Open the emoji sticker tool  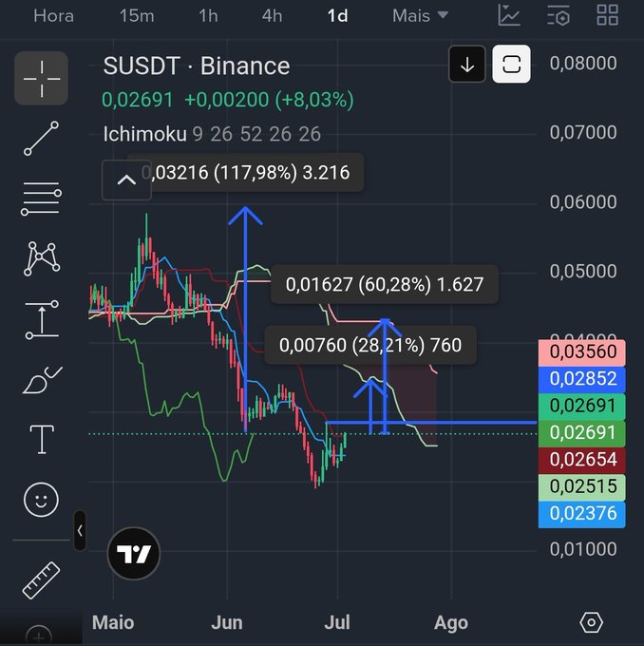coord(41,500)
